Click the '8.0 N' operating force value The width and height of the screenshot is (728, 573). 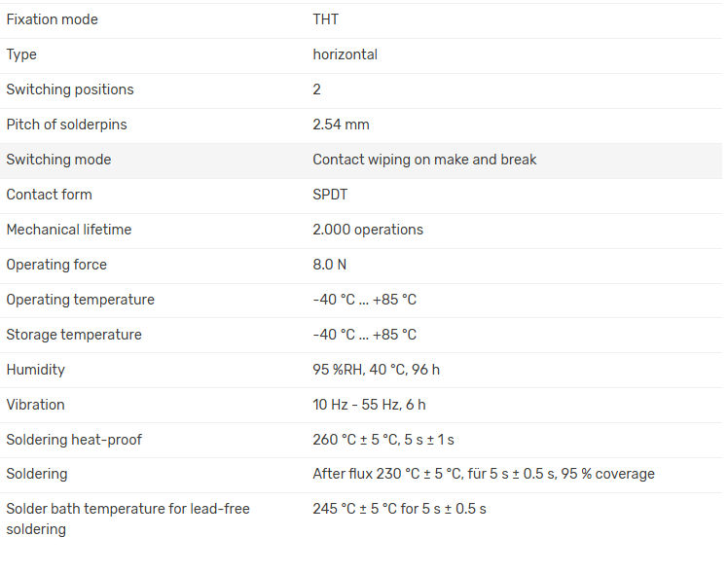(x=329, y=265)
